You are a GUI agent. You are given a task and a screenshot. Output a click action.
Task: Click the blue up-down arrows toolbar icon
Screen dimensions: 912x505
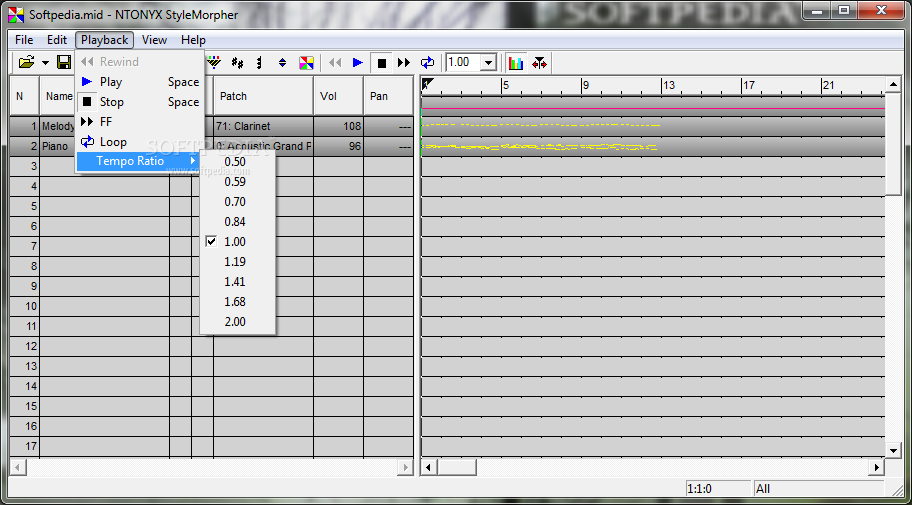[x=283, y=63]
